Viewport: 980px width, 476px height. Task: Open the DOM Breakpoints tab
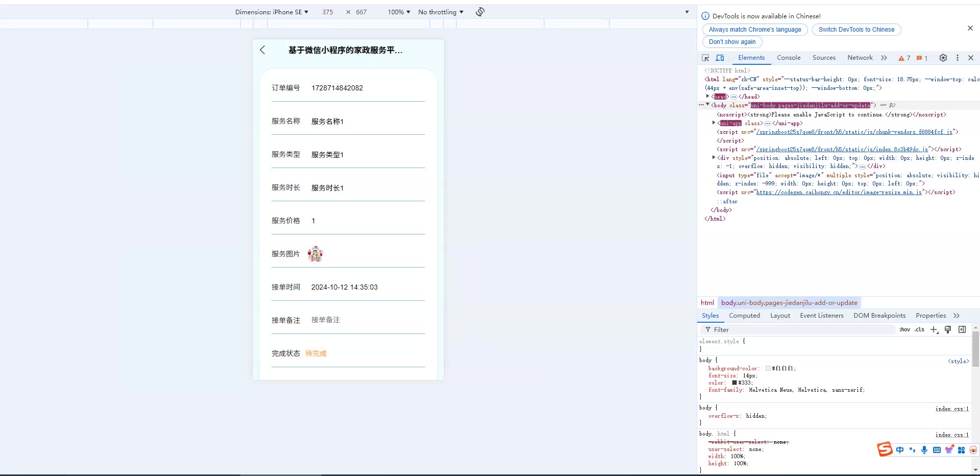[879, 316]
